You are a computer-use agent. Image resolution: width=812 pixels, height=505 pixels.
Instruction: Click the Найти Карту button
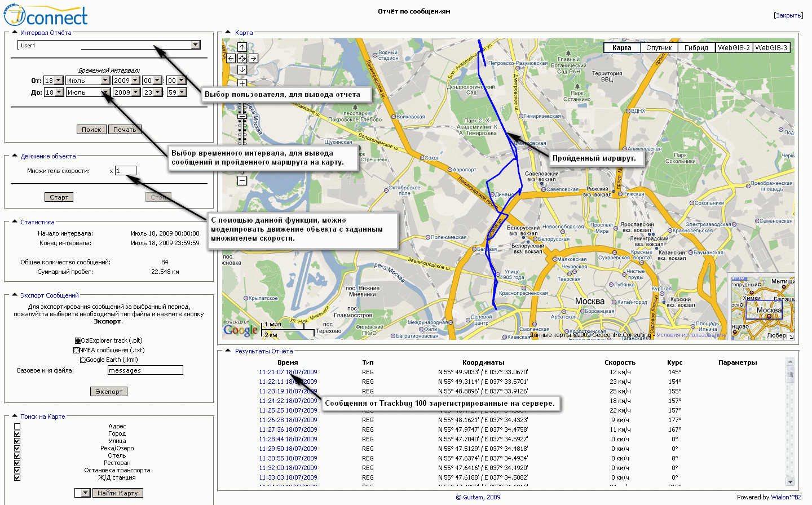coord(117,493)
